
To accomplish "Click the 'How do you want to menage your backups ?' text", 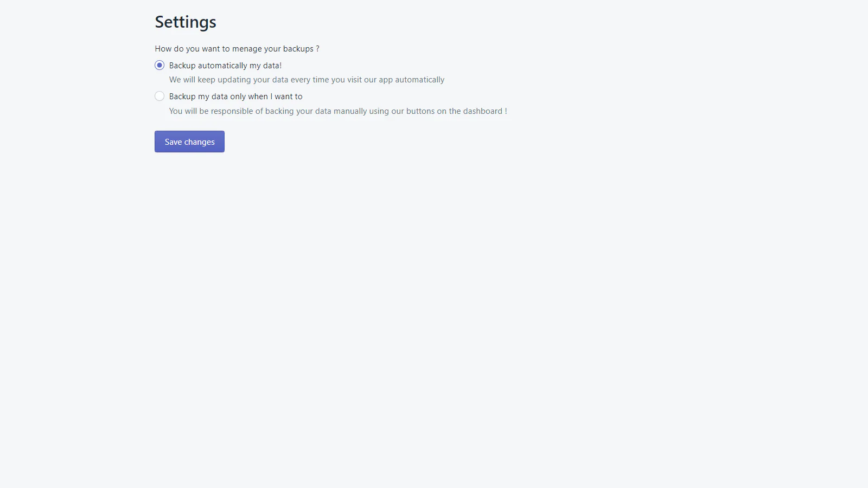I will [x=237, y=49].
